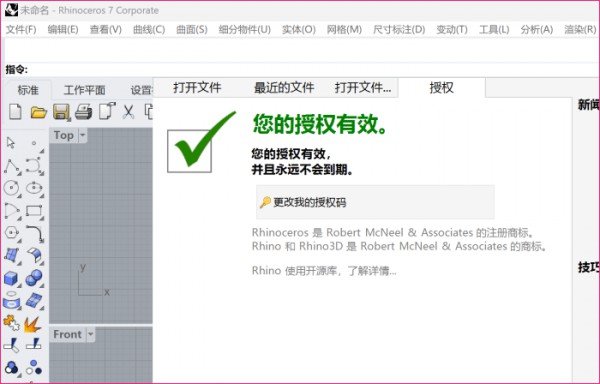The image size is (600, 384).
Task: Click the Open folder icon
Action: pyautogui.click(x=38, y=112)
